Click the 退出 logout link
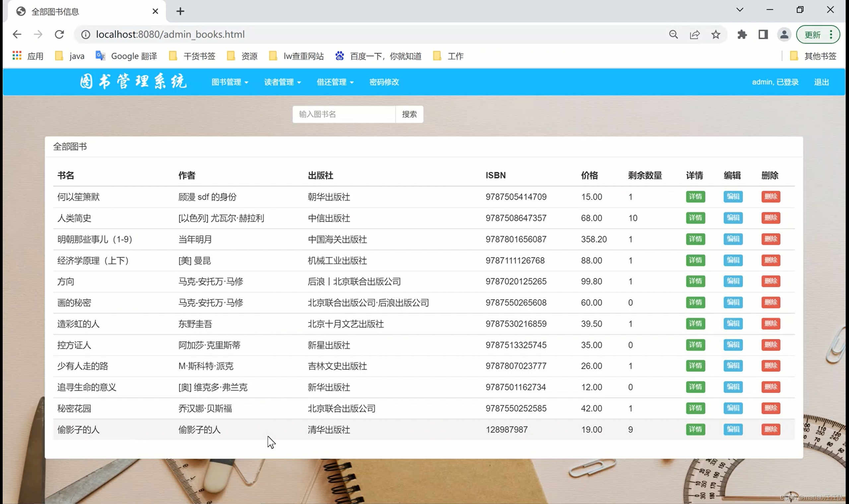849x504 pixels. pyautogui.click(x=821, y=82)
